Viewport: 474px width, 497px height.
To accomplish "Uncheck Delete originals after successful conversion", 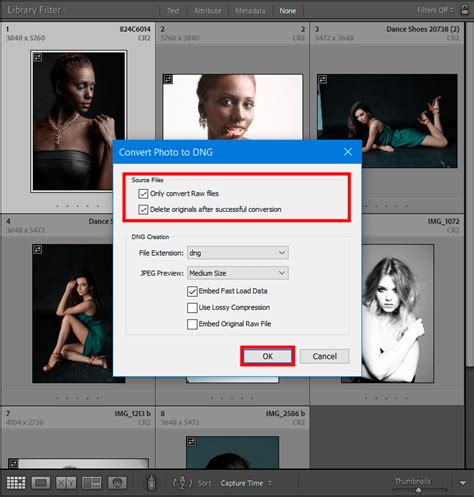I will click(x=143, y=210).
